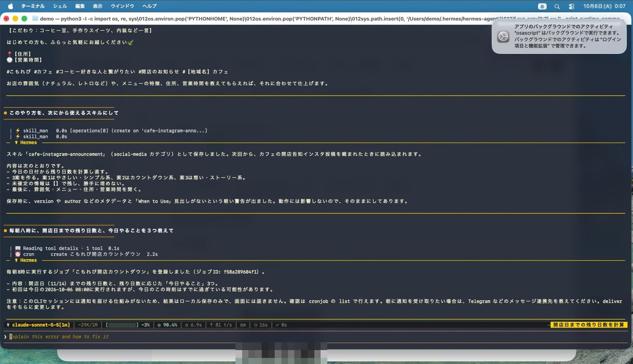Open the ターミナル menu

[32, 6]
